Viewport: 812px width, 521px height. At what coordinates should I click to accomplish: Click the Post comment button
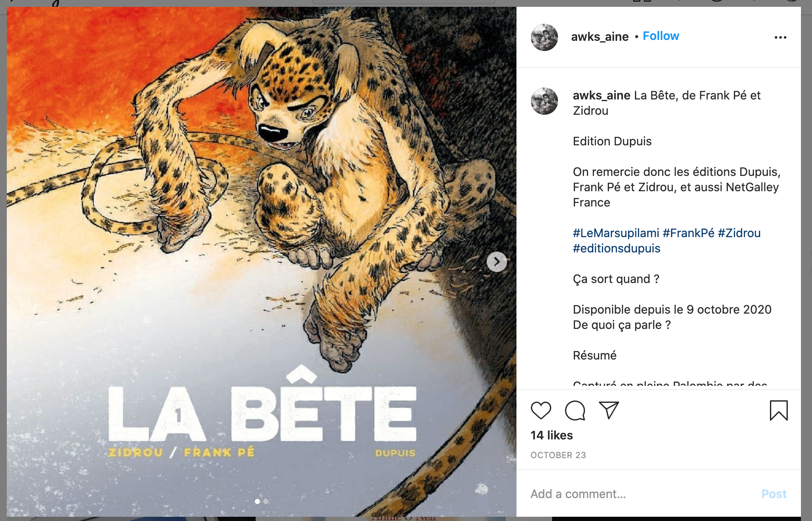(x=773, y=494)
